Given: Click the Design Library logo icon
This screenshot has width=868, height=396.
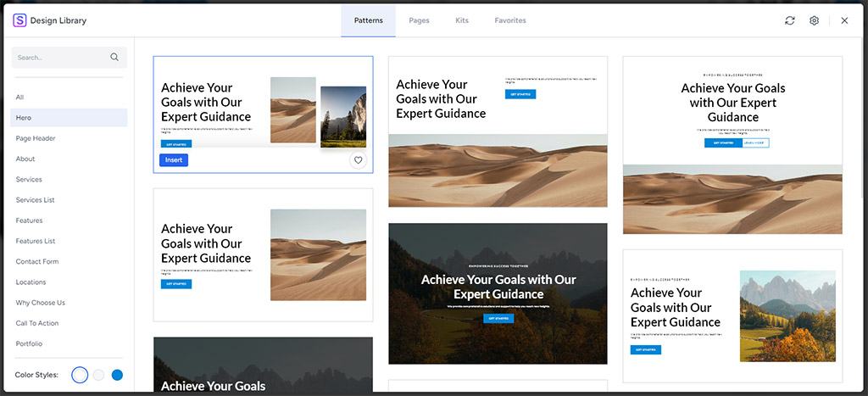Looking at the screenshot, I should coord(19,20).
